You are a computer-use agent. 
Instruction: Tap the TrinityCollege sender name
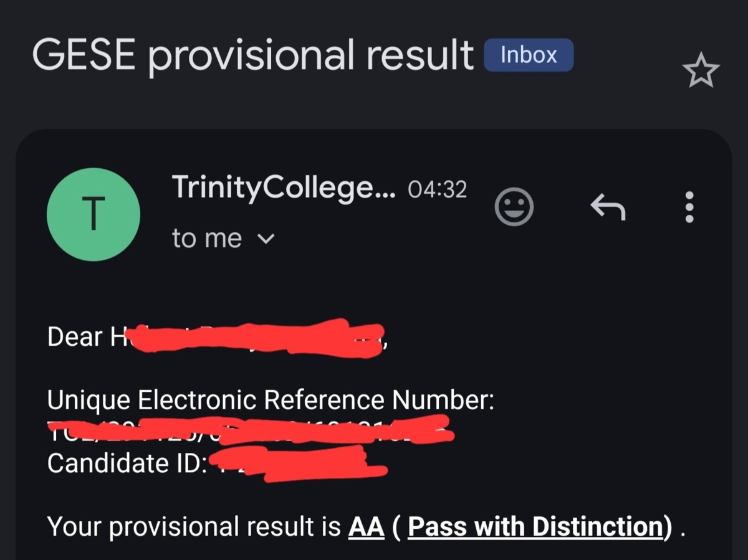283,187
